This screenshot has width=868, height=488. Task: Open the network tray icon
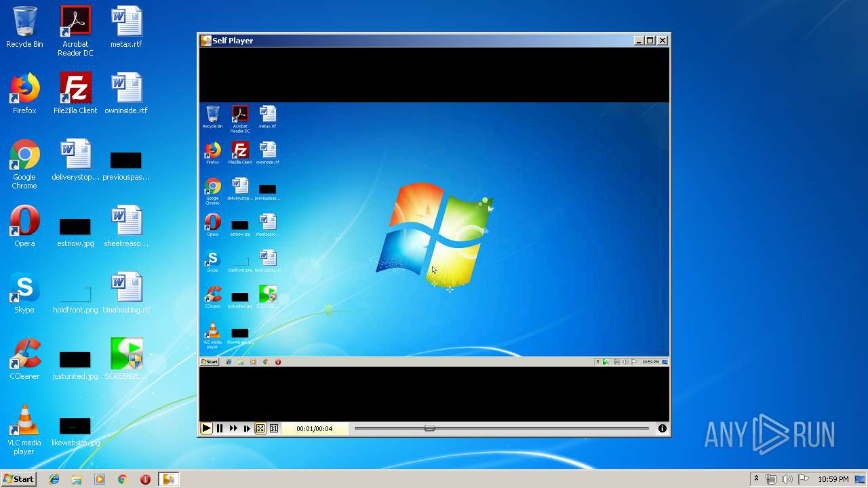pos(771,479)
